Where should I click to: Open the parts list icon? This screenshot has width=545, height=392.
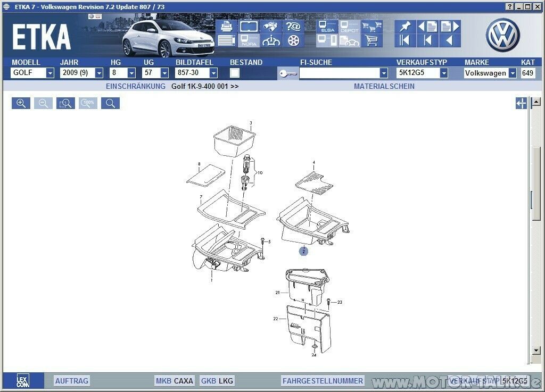tap(227, 40)
